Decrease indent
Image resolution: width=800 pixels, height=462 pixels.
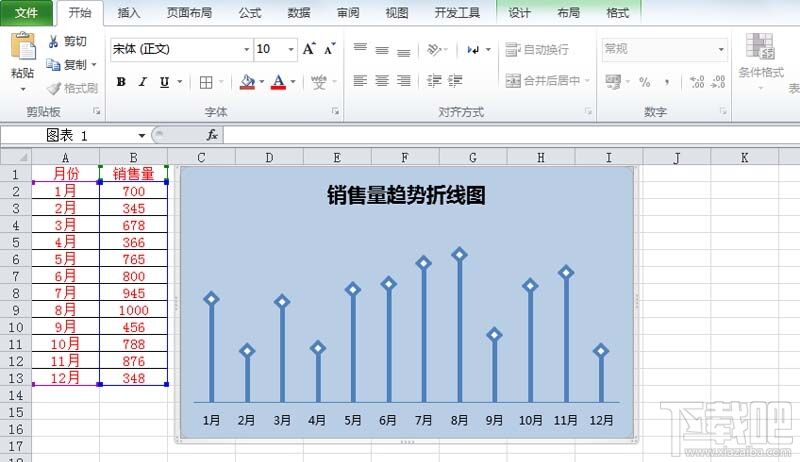(x=434, y=81)
